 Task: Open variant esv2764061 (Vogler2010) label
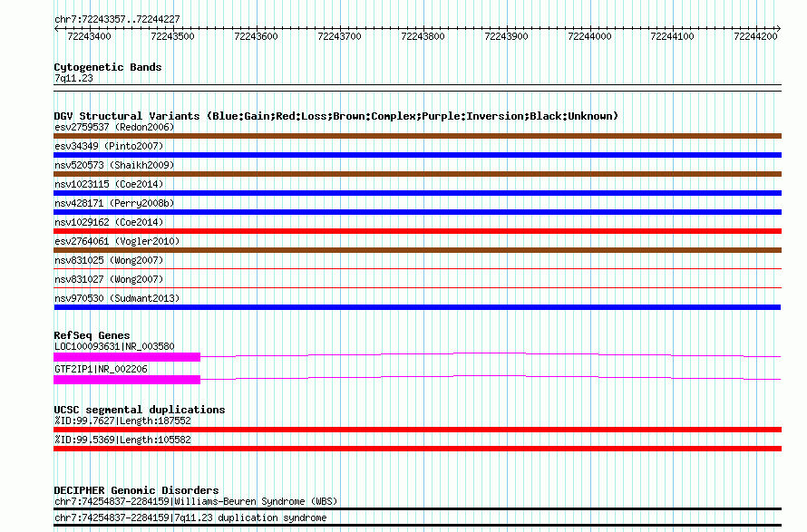[117, 241]
